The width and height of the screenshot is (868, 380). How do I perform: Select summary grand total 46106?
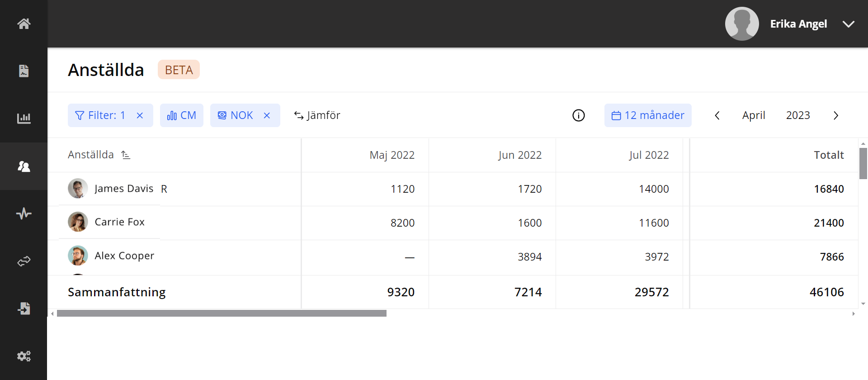(826, 292)
